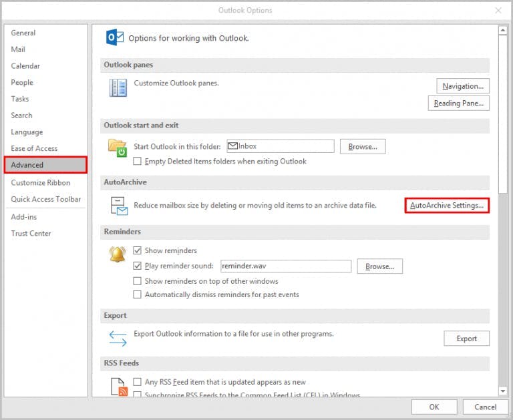Click the Export arrows icon

pos(118,339)
